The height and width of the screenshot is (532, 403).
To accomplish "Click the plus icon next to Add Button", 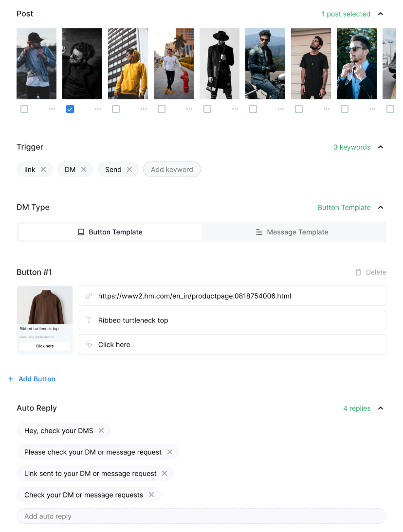I will coord(11,379).
